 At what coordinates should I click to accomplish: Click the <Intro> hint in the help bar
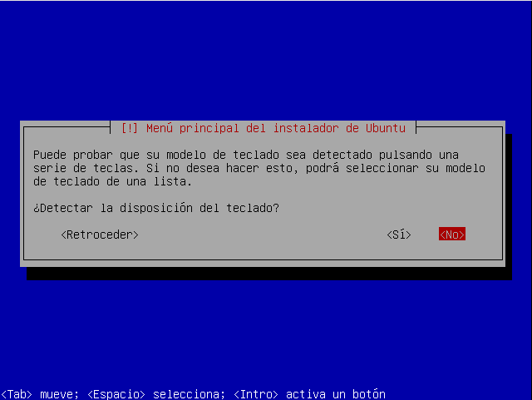[256, 394]
